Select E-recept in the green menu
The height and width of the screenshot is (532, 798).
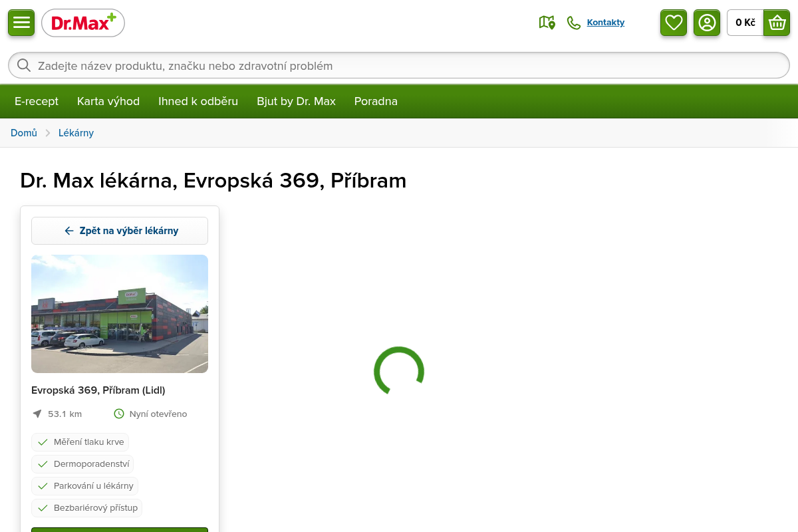37,101
